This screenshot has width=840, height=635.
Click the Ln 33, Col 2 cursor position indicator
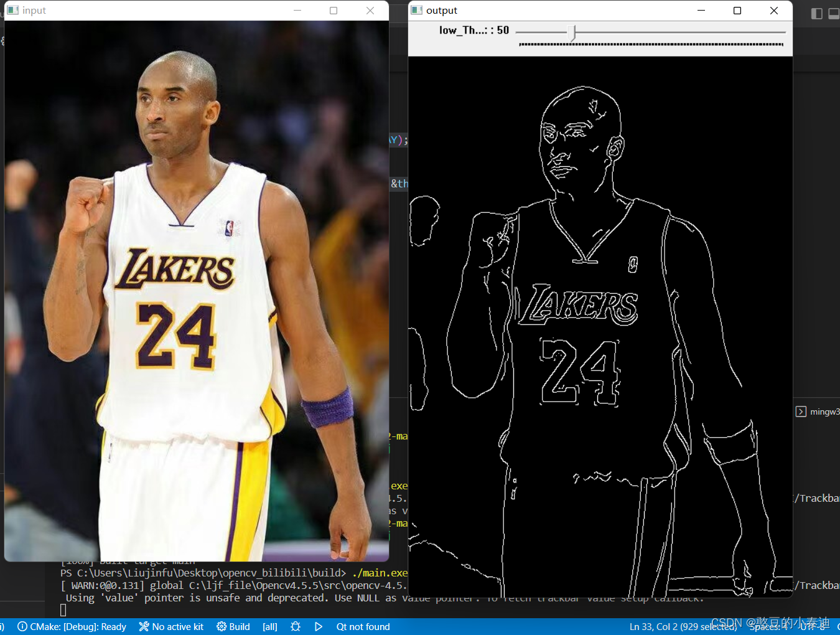(x=683, y=626)
